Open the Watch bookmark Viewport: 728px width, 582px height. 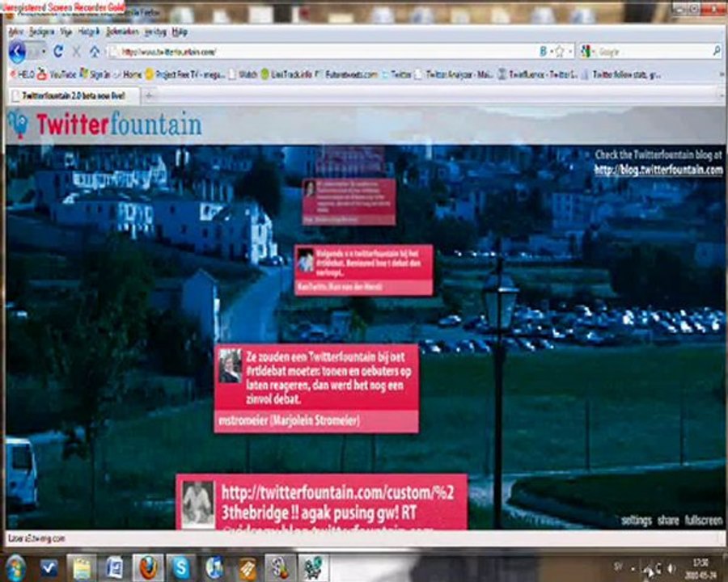pyautogui.click(x=243, y=74)
